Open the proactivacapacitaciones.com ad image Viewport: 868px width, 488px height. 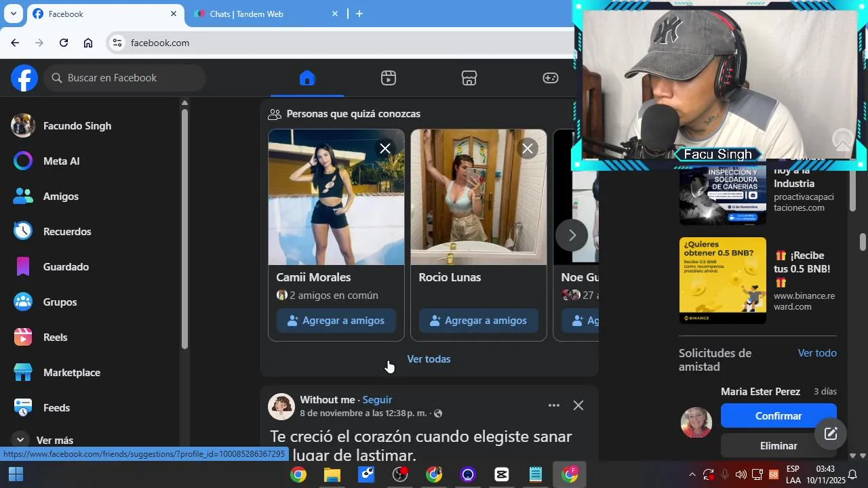723,197
